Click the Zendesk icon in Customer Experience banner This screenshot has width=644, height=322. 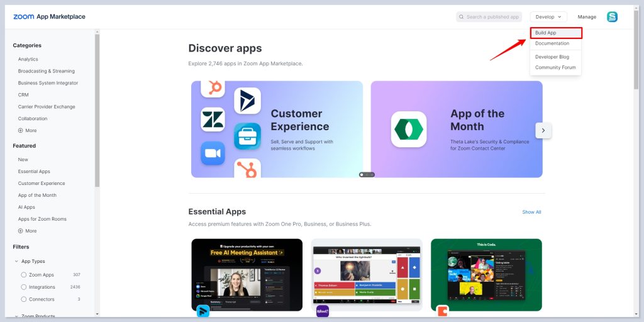click(213, 119)
